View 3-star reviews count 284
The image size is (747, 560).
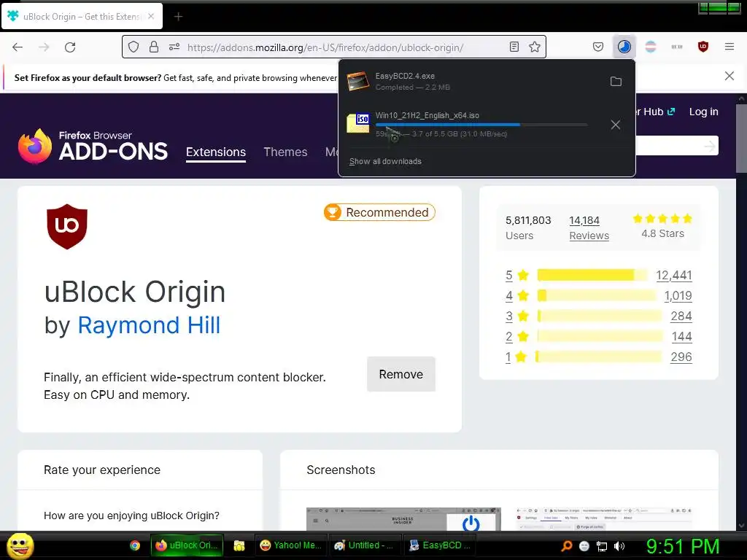681,316
